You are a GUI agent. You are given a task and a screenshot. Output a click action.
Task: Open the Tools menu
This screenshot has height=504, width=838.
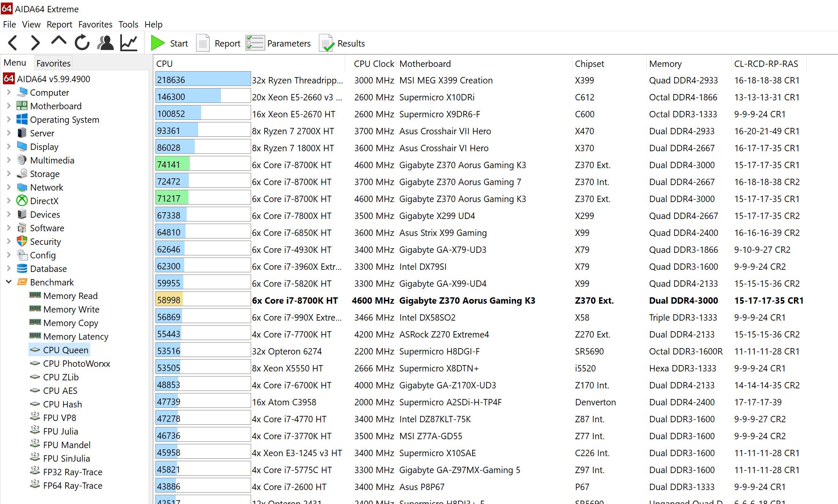click(128, 25)
